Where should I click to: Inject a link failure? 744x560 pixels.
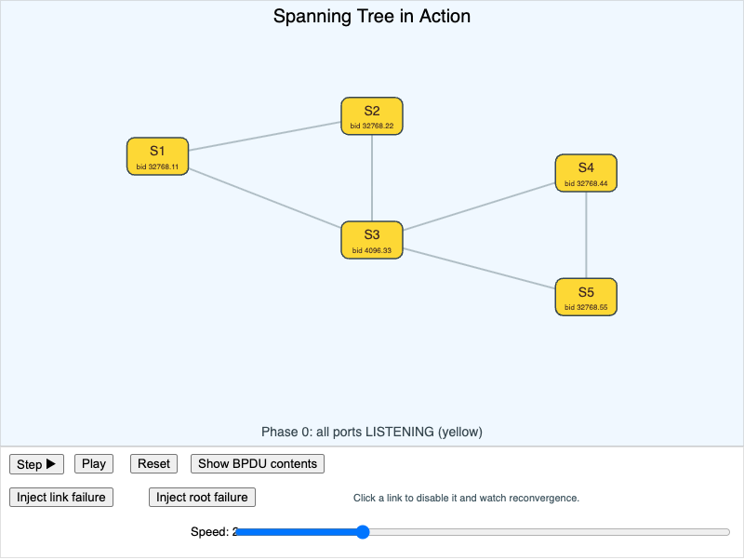(x=61, y=498)
